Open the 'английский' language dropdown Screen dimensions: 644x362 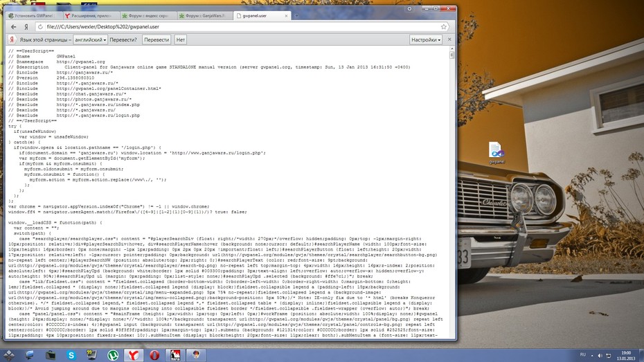(x=90, y=40)
